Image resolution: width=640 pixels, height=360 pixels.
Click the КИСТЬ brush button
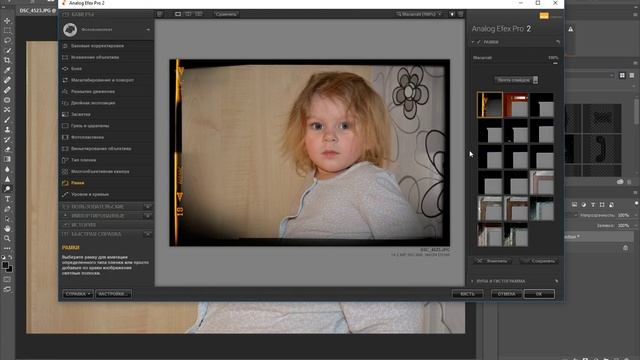pos(467,294)
